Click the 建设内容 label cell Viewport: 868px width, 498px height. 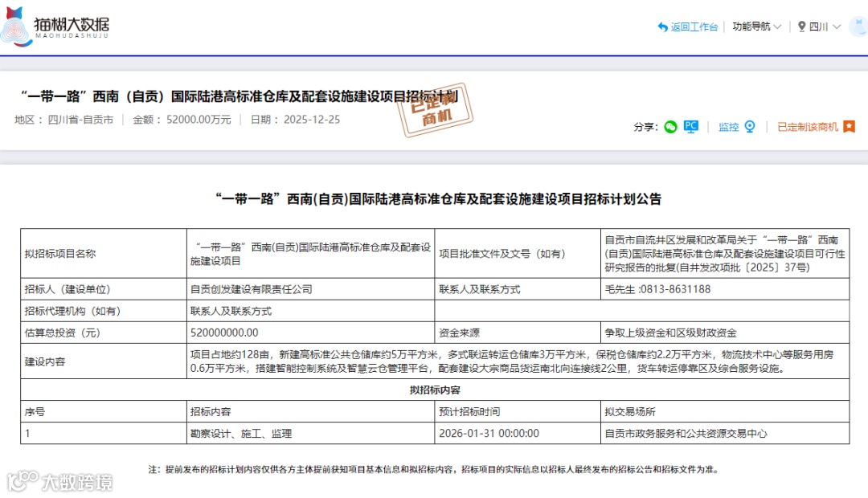click(x=104, y=361)
